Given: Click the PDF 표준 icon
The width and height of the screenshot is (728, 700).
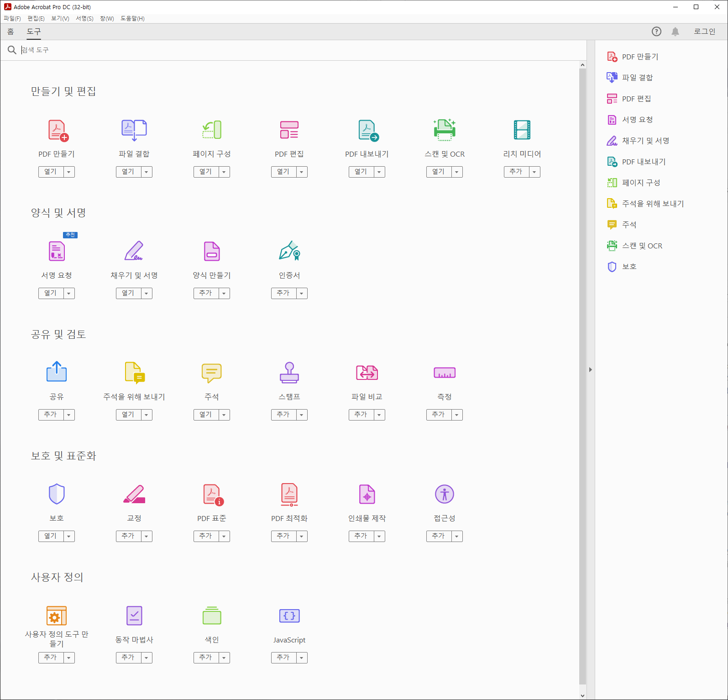Looking at the screenshot, I should tap(213, 495).
